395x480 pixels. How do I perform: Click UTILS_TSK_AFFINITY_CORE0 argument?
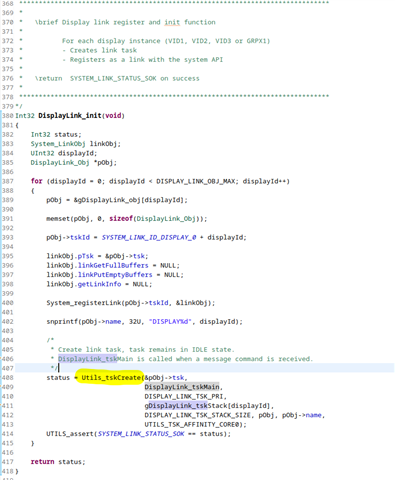click(193, 424)
